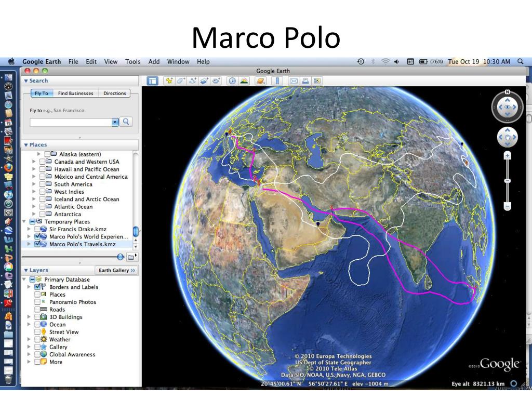532x399 pixels.
Task: Click the Fly to search input field
Action: point(71,122)
